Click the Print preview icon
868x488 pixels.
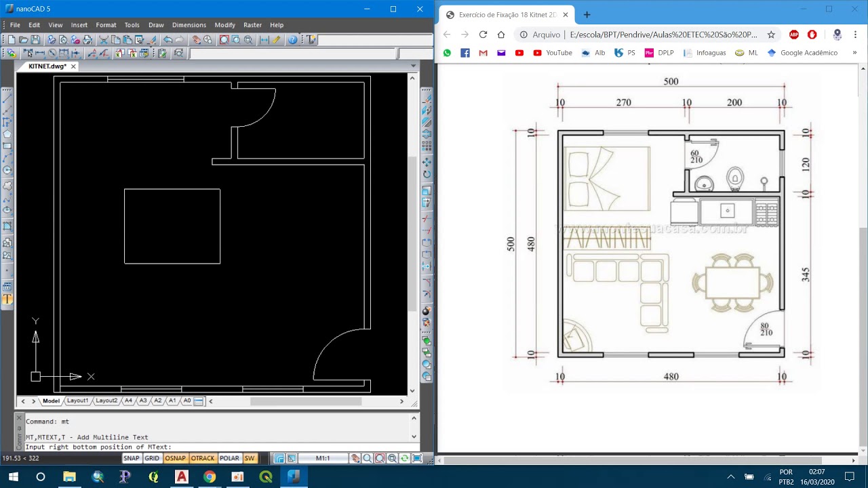click(x=63, y=40)
